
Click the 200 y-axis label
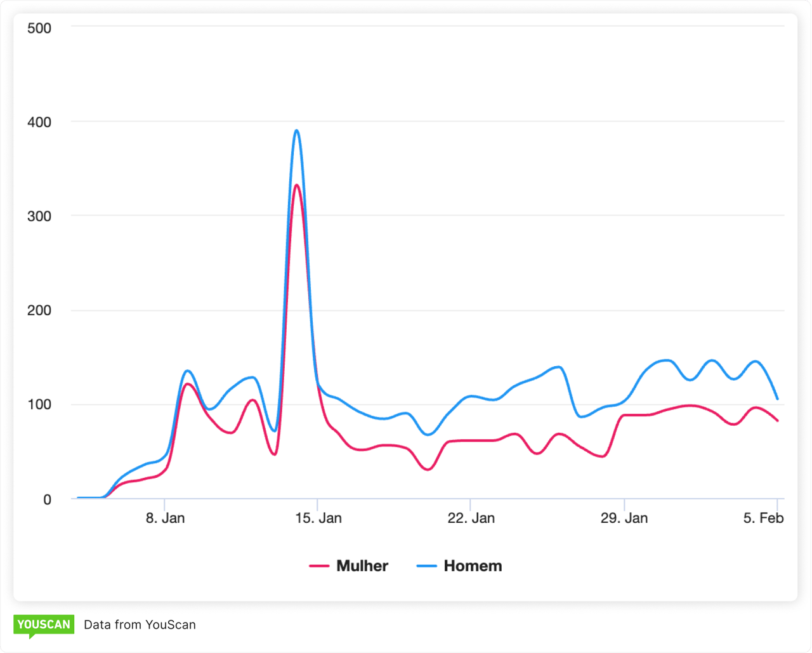(39, 310)
